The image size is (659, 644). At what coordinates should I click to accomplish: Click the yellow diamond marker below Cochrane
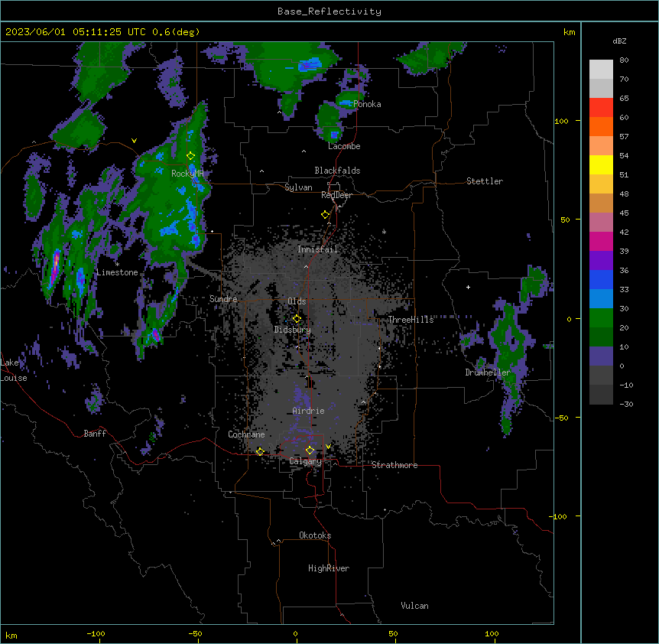(260, 451)
